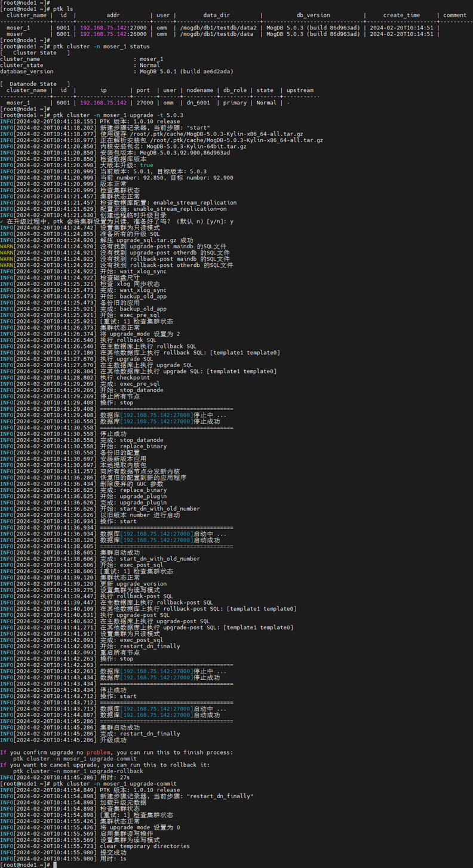Click the suggested 'upgrade-rollback' command

point(78,771)
